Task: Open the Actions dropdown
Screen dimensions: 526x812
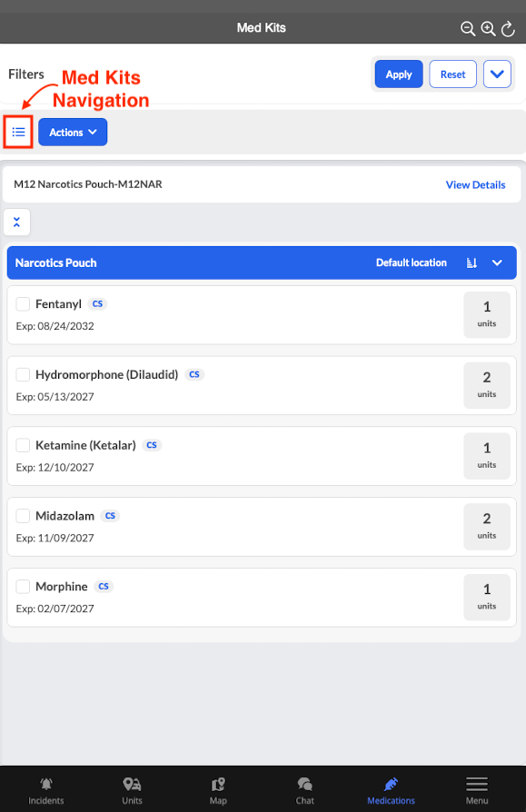Action: coord(73,132)
